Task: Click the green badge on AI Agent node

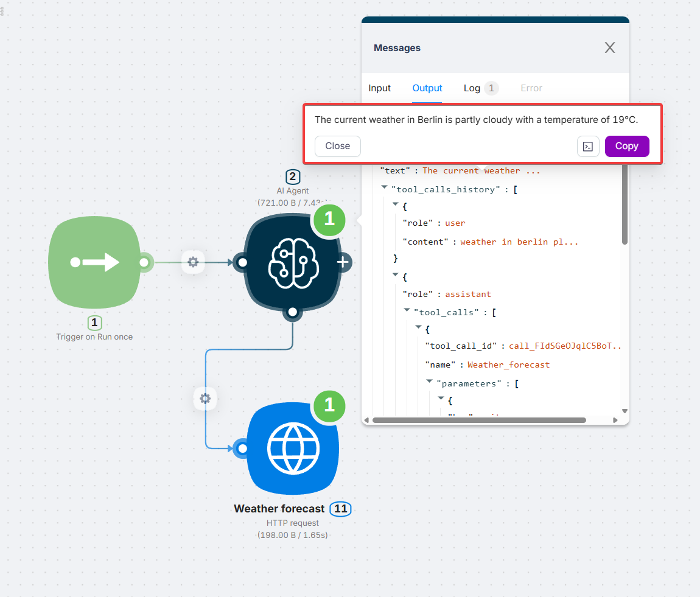Action: coord(329,219)
